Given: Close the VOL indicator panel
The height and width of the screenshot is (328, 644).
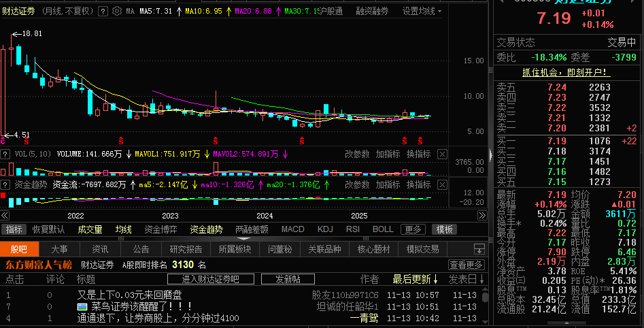Looking at the screenshot, I should 442,154.
